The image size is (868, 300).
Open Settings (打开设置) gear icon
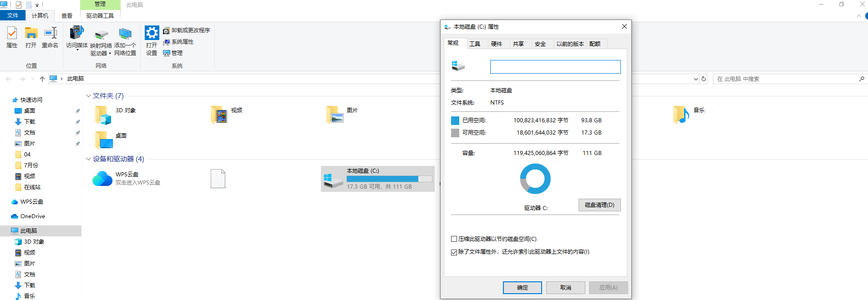(x=152, y=41)
